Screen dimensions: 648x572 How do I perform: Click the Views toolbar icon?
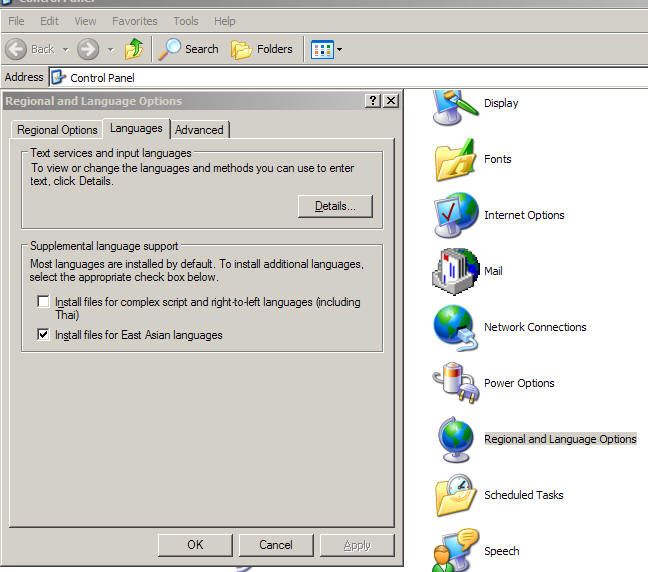pyautogui.click(x=322, y=50)
